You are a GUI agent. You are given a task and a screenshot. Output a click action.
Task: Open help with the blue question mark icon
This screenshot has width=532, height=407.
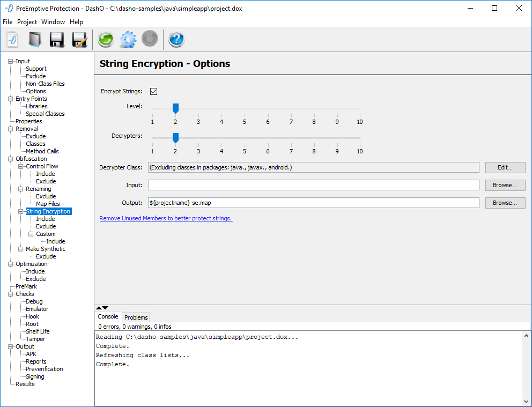(176, 39)
